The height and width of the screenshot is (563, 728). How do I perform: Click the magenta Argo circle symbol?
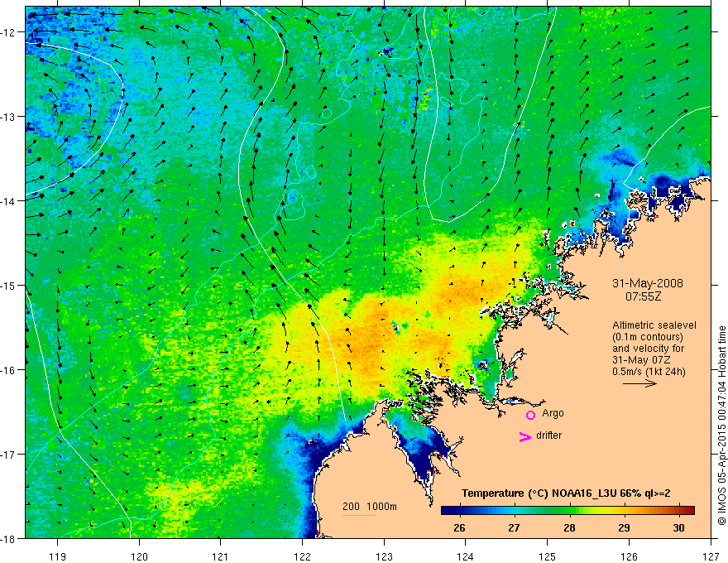point(530,415)
